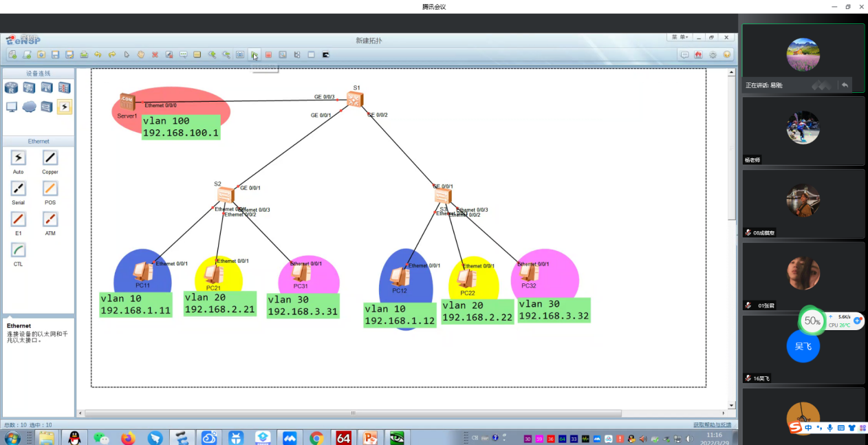Open the 吴飞 participant avatar tile
The height and width of the screenshot is (445, 868).
click(x=803, y=349)
